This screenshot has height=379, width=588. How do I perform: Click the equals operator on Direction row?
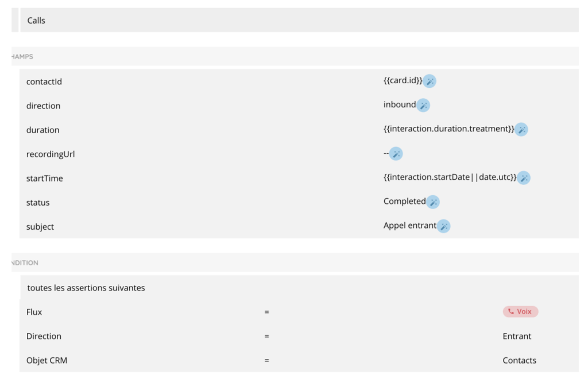pyautogui.click(x=267, y=337)
